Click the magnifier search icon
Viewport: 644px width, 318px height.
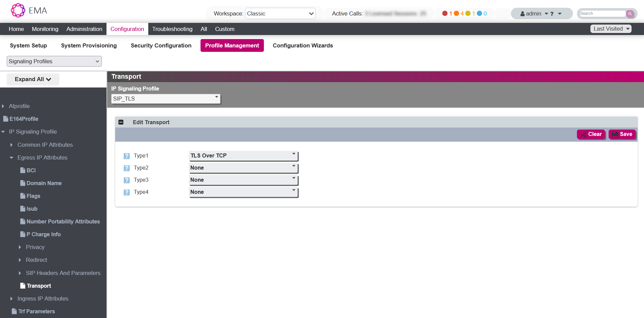point(630,14)
